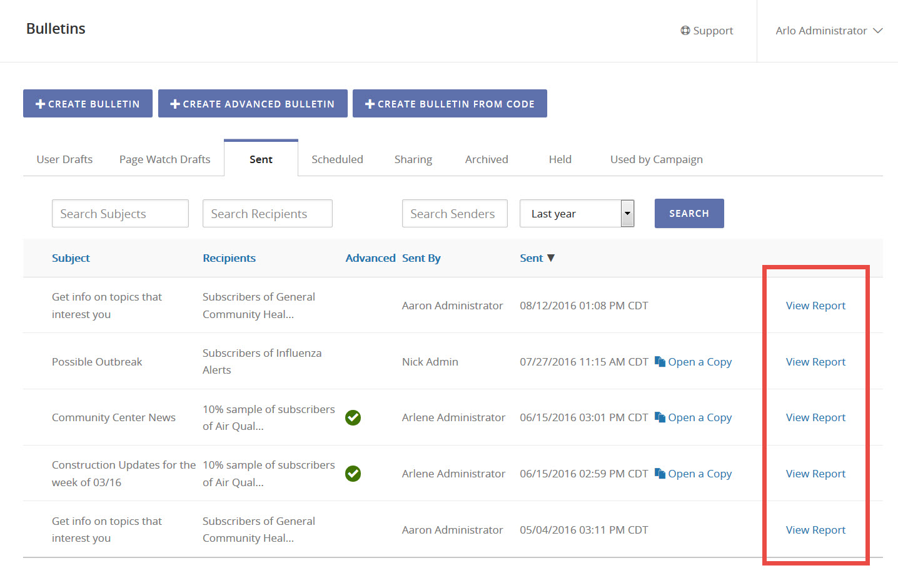View Report for Possible Outbreak

[x=815, y=361]
